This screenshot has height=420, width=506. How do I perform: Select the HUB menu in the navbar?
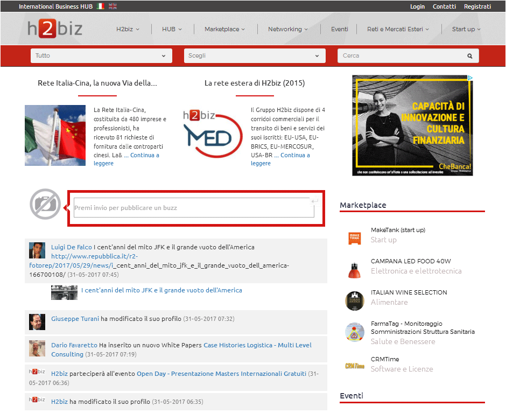click(x=171, y=29)
